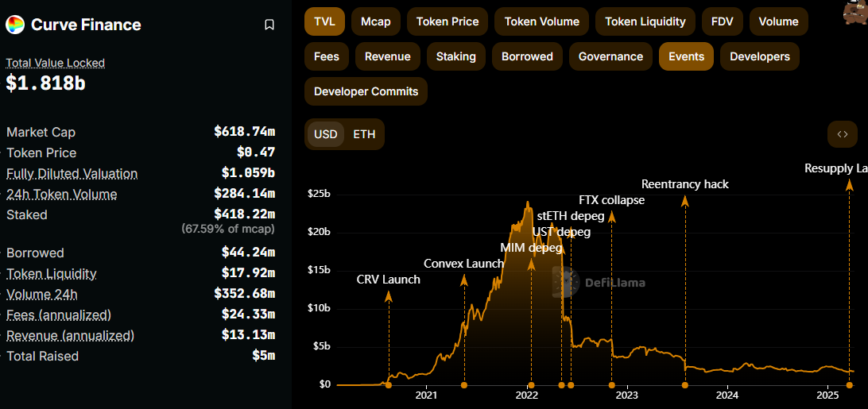The image size is (868, 409).
Task: Click the Token Liquidity label
Action: 52,274
